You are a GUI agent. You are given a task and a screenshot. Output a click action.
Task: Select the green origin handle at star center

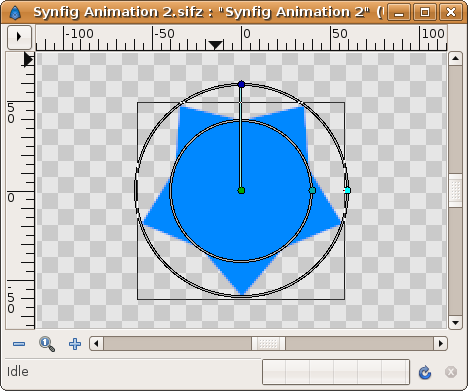point(241,190)
